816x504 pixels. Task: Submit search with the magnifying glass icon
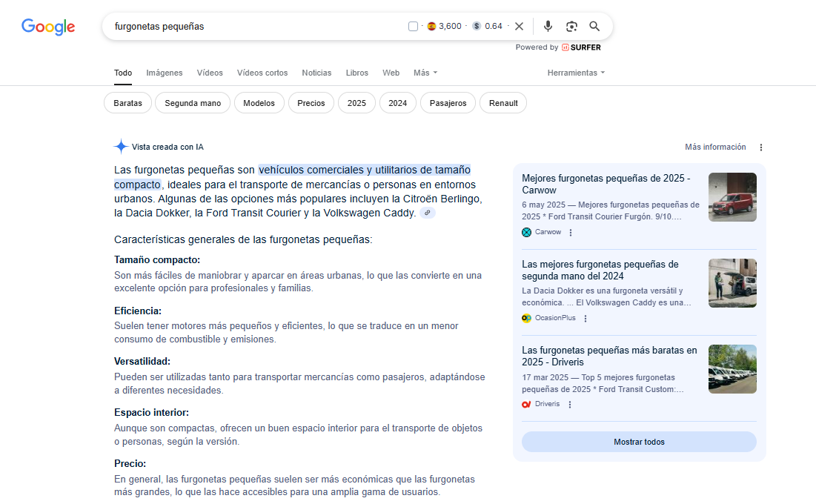(594, 26)
